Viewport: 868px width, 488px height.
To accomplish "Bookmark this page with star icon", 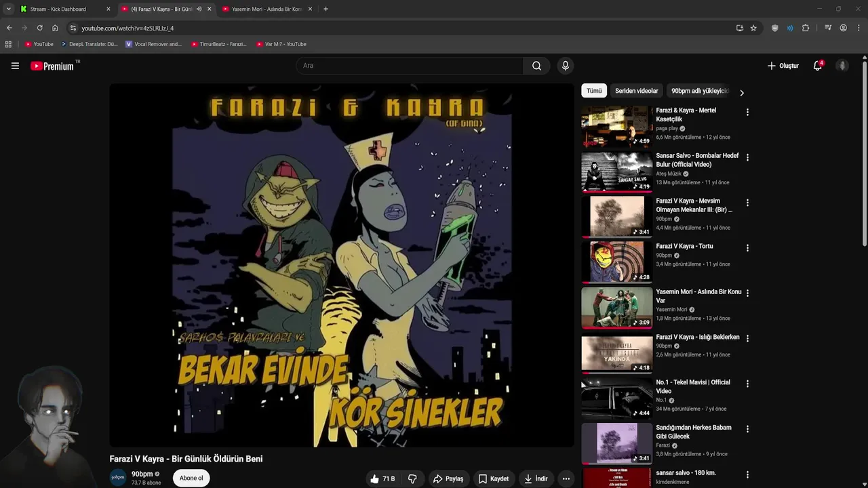I will [753, 28].
